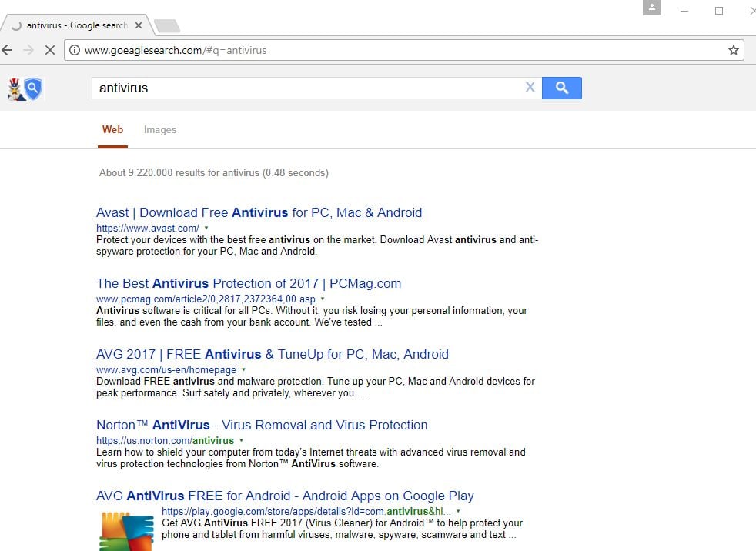
Task: Open the Chrome user profile icon
Action: coord(652,8)
